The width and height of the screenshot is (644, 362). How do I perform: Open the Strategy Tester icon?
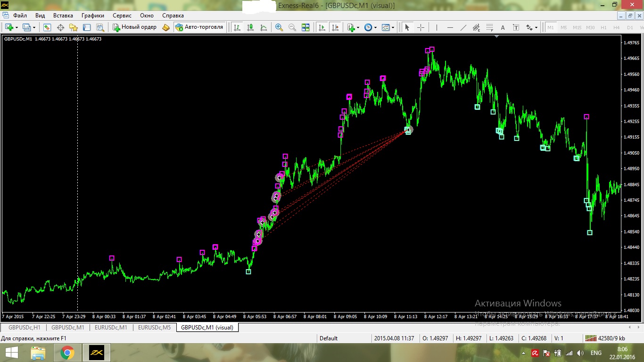[x=100, y=27]
